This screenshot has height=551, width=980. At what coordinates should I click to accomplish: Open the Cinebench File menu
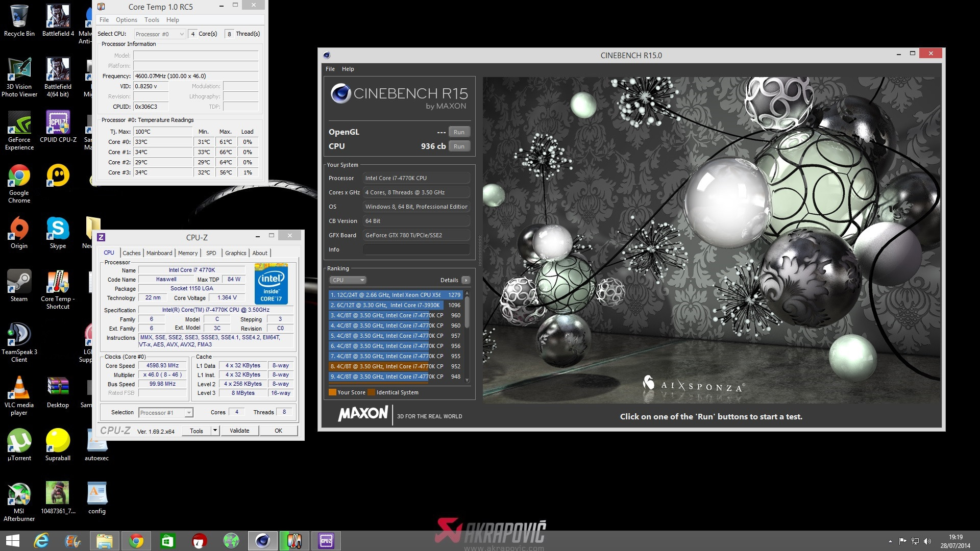(x=330, y=69)
